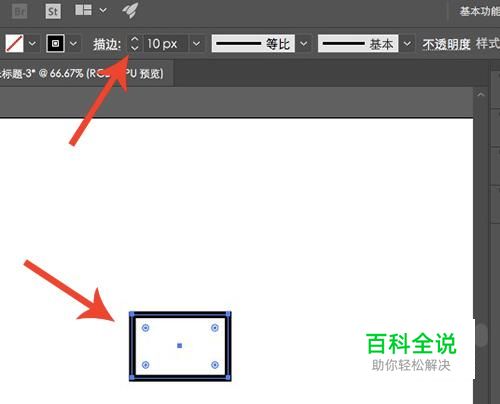Expand the stroke color dropdown arrow

(x=73, y=43)
